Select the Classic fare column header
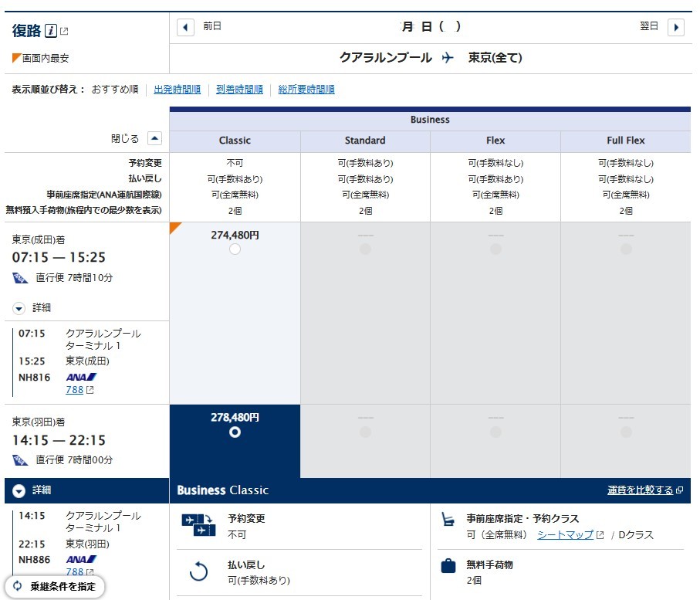 click(x=235, y=141)
